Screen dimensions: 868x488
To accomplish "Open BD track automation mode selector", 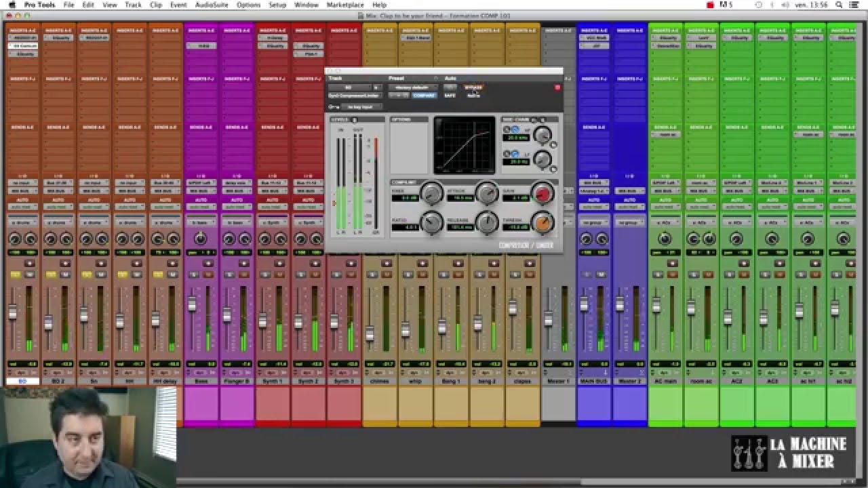I will pos(23,207).
